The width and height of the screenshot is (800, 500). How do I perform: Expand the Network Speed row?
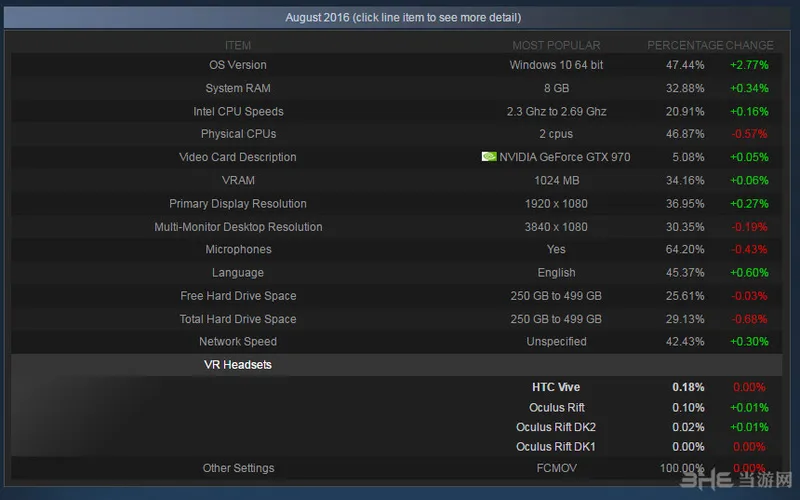pos(396,342)
